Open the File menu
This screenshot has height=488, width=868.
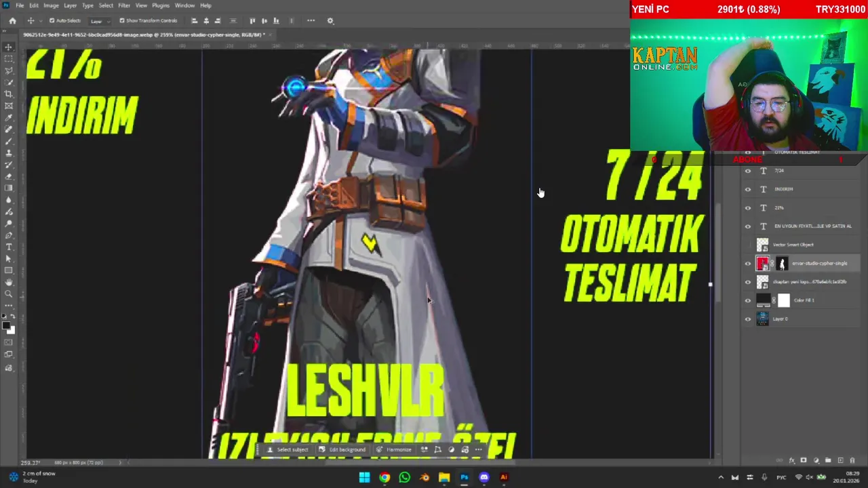pyautogui.click(x=20, y=5)
